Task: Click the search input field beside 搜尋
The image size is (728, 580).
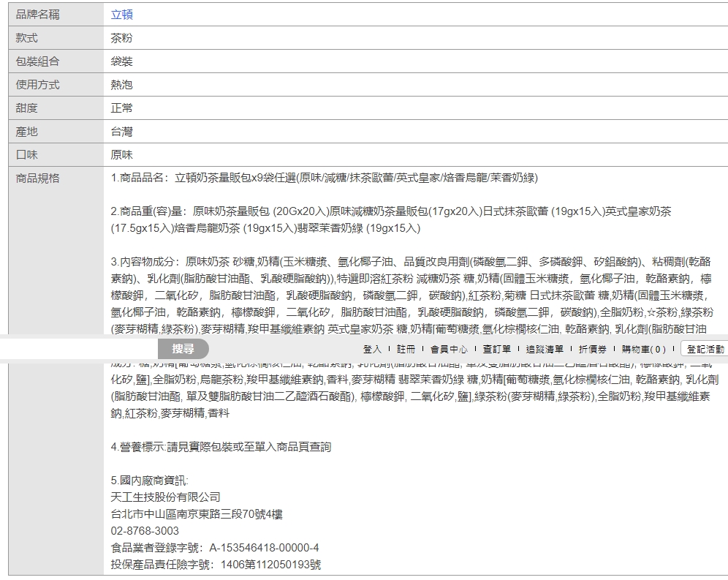Action: click(79, 349)
